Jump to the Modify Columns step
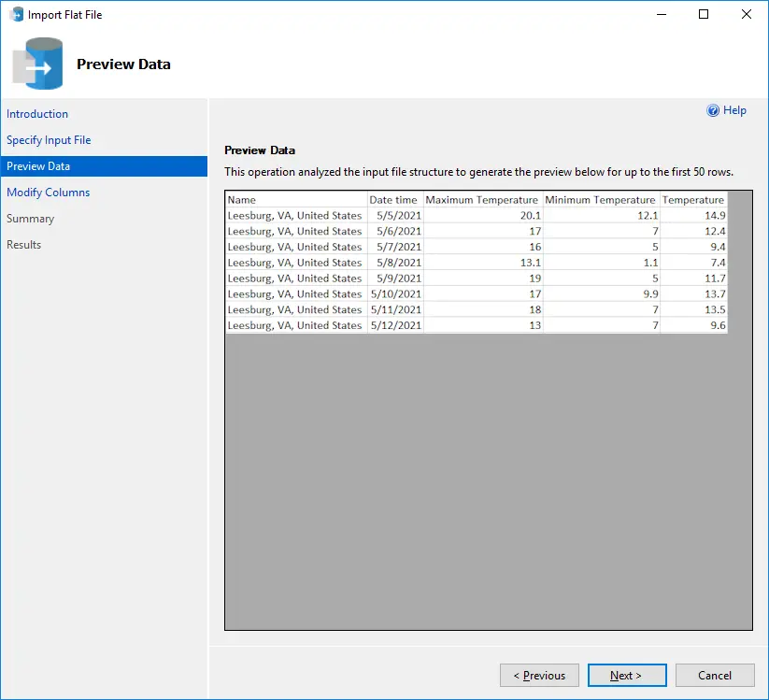Viewport: 769px width, 700px height. point(49,193)
